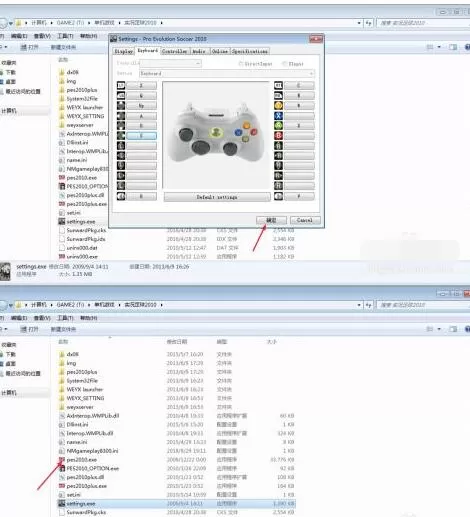Expand the 计算机 breadcrumb arrow in lower Explorer
This screenshot has width=470, height=517.
click(52, 305)
